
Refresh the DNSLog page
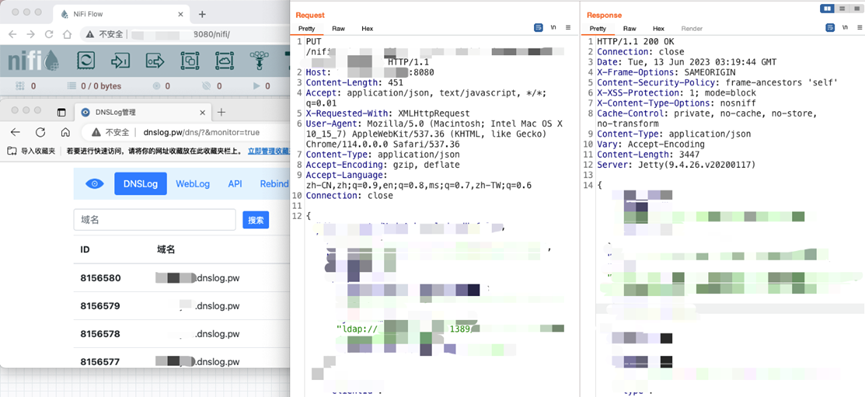click(x=40, y=132)
